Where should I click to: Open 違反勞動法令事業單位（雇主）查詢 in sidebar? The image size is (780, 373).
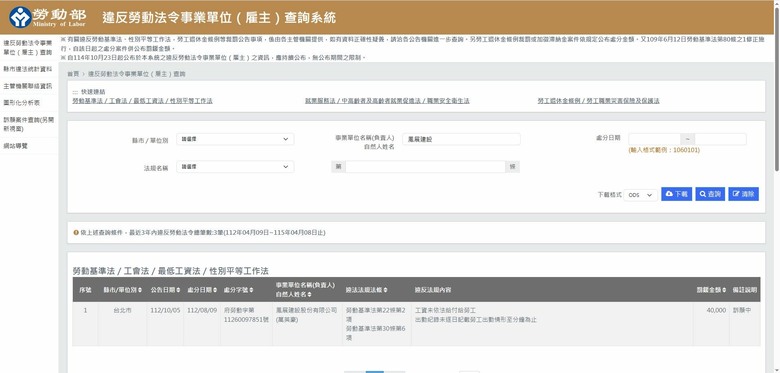coord(27,48)
